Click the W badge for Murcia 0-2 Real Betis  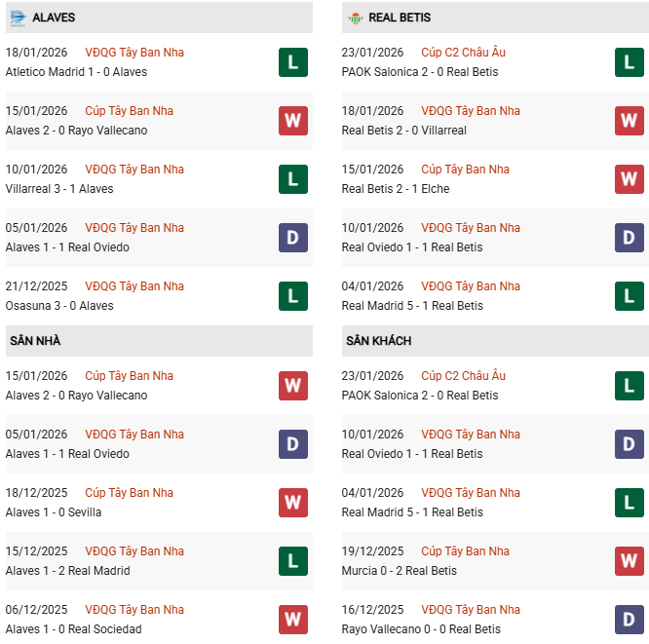click(x=630, y=561)
